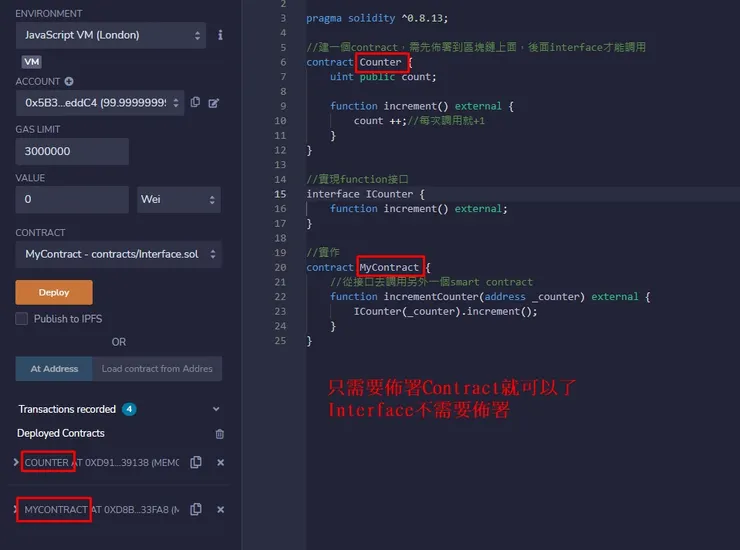Change the value unit Wei dropdown

[x=179, y=199]
